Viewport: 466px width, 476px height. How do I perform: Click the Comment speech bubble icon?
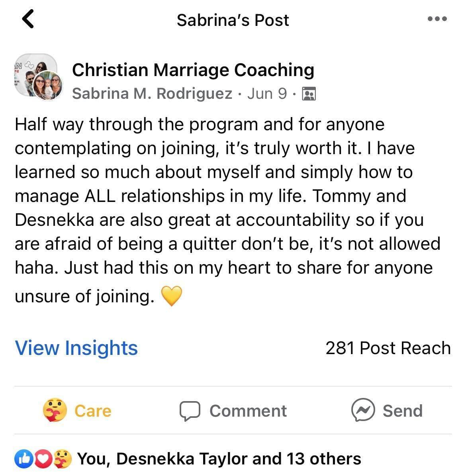(189, 411)
